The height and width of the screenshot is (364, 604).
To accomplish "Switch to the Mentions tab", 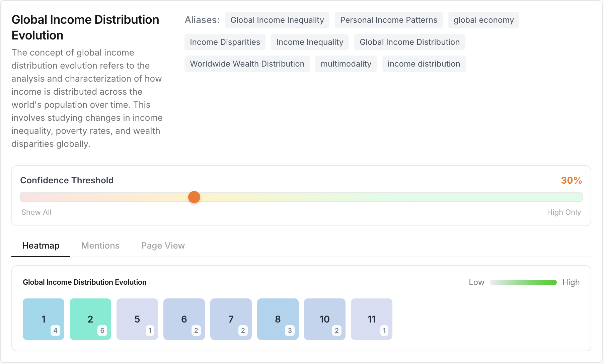I will (100, 246).
